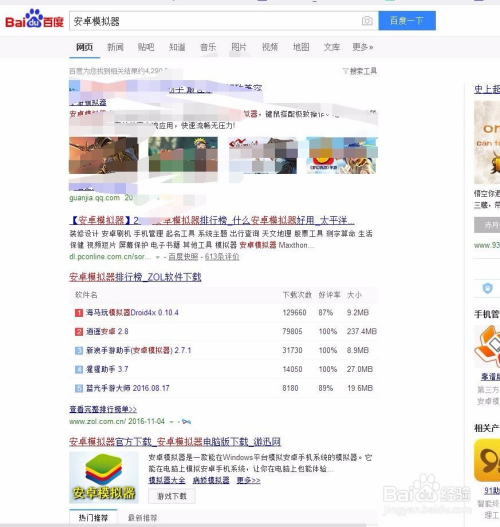Open 海马玩模拟器Droid4x 0.10.4 entry
Image resolution: width=500 pixels, height=527 pixels.
tap(132, 313)
